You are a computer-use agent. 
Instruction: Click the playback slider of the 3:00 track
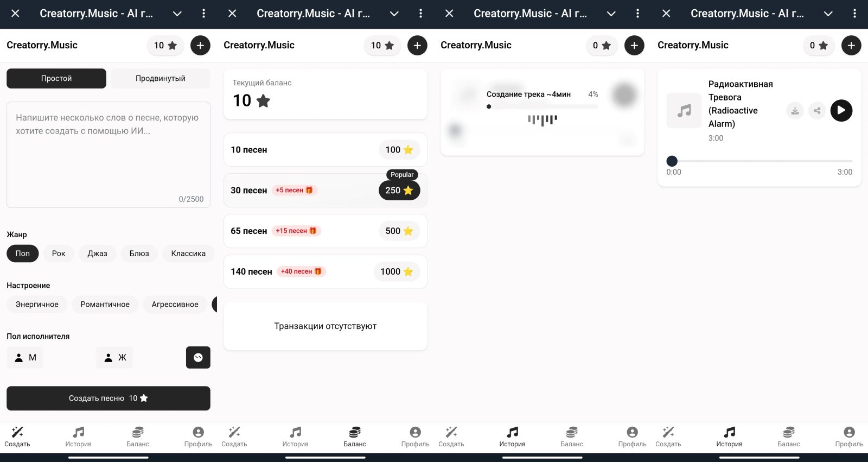(x=759, y=161)
